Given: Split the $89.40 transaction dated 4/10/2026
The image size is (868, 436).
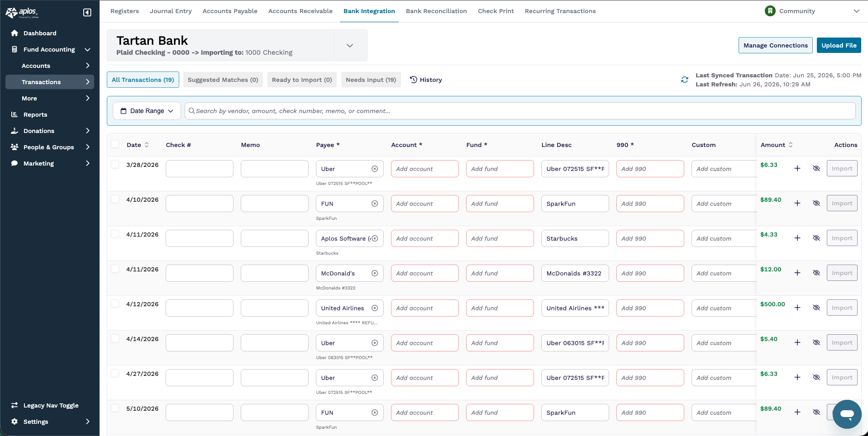Looking at the screenshot, I should point(797,203).
